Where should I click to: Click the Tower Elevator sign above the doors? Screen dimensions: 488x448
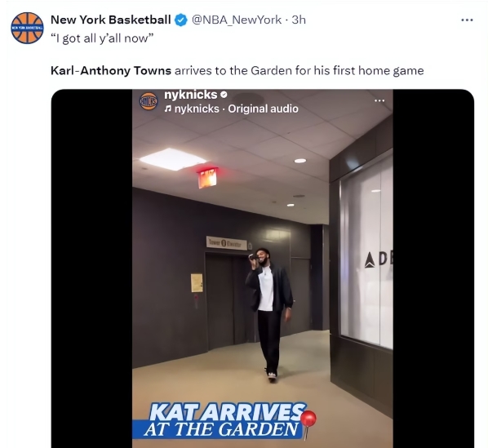[x=227, y=243]
